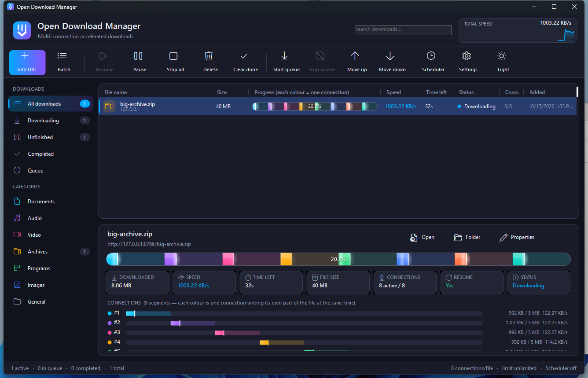Click Stop all in the toolbar

175,62
